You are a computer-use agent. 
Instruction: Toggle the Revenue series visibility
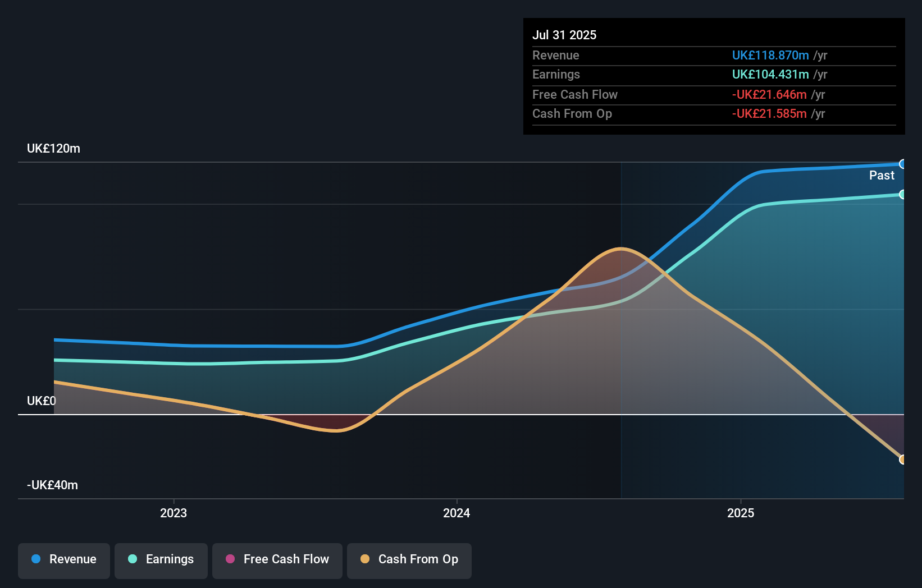tap(63, 559)
